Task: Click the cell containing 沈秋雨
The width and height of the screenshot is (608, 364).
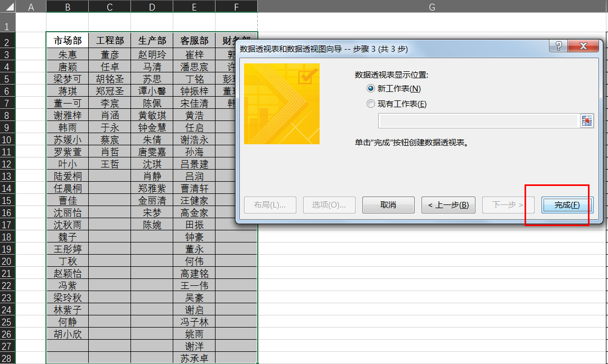Action: coord(68,225)
